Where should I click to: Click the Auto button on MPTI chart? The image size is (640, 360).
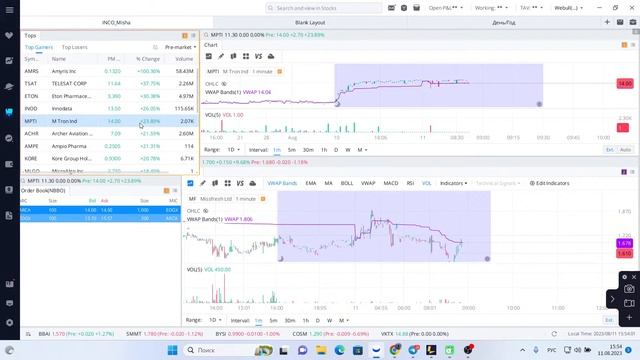pyautogui.click(x=625, y=150)
